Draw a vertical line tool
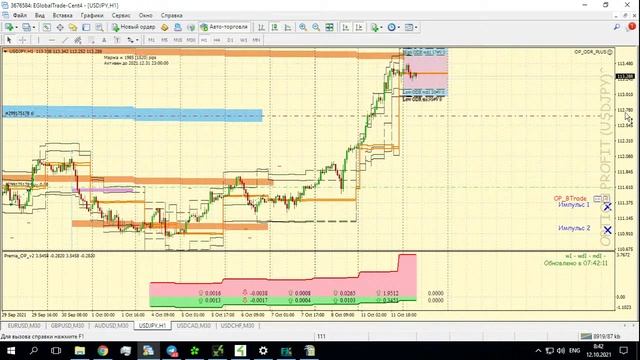Viewport: 640px width, 360px height. point(38,40)
